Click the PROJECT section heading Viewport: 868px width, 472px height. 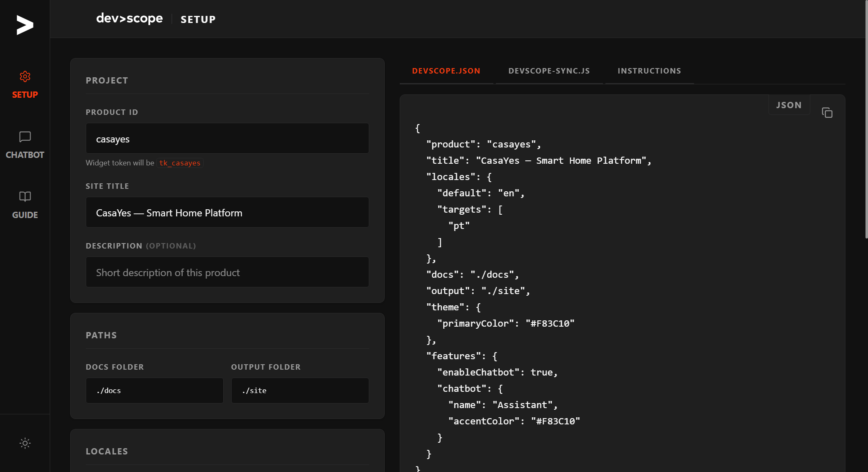coord(107,81)
